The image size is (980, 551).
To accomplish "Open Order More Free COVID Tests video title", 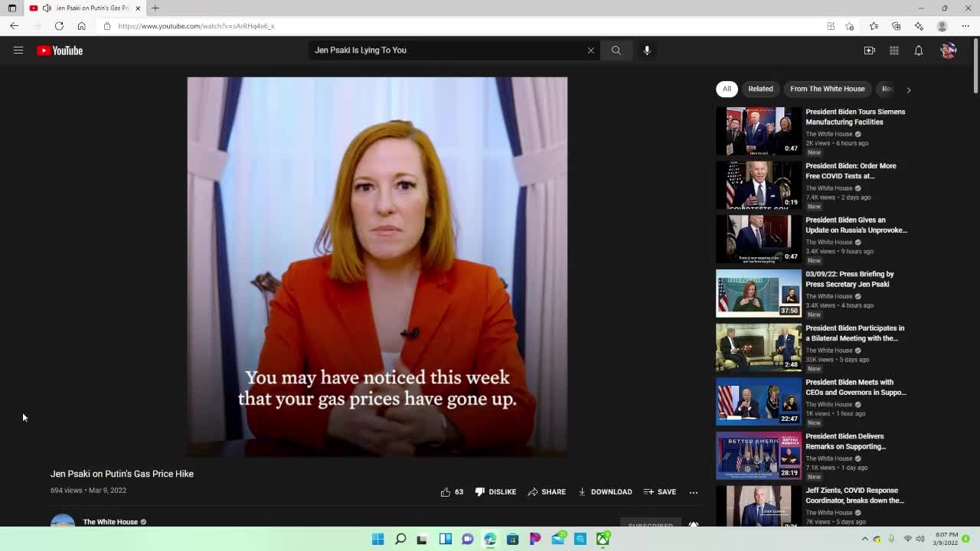I will tap(851, 171).
